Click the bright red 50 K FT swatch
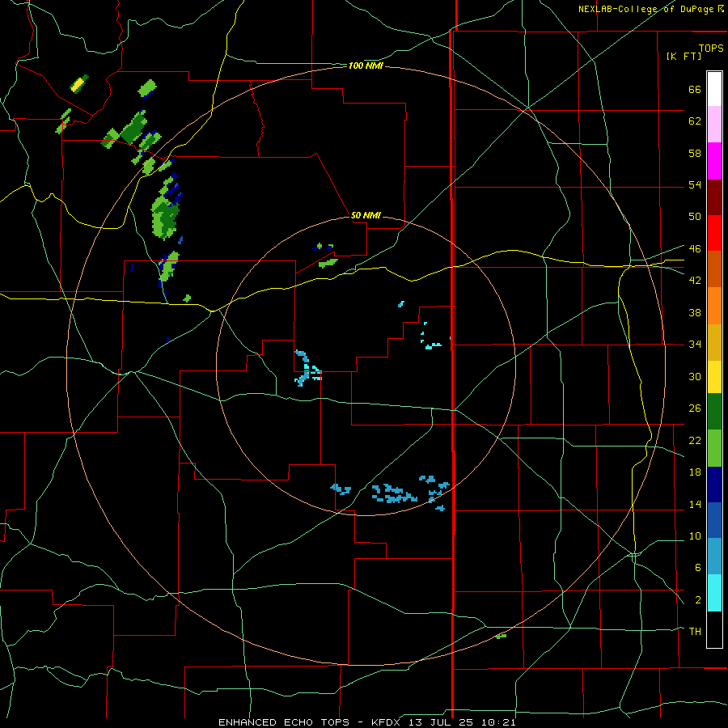Image resolution: width=728 pixels, height=728 pixels. (x=714, y=233)
